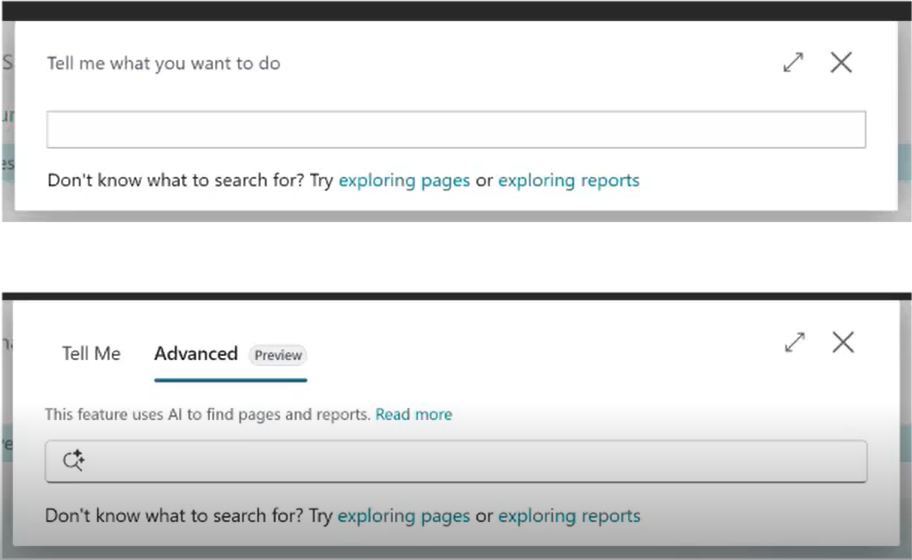Open 'exploring reports' link in the Advanced dialog
This screenshot has width=912, height=560.
point(569,516)
